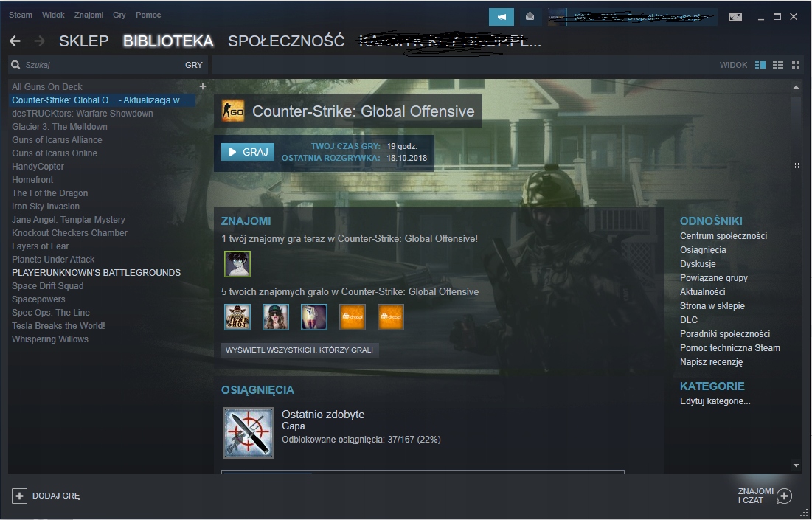Screen dimensions: 812x520
Task: Open the DLC link
Action: tap(689, 319)
